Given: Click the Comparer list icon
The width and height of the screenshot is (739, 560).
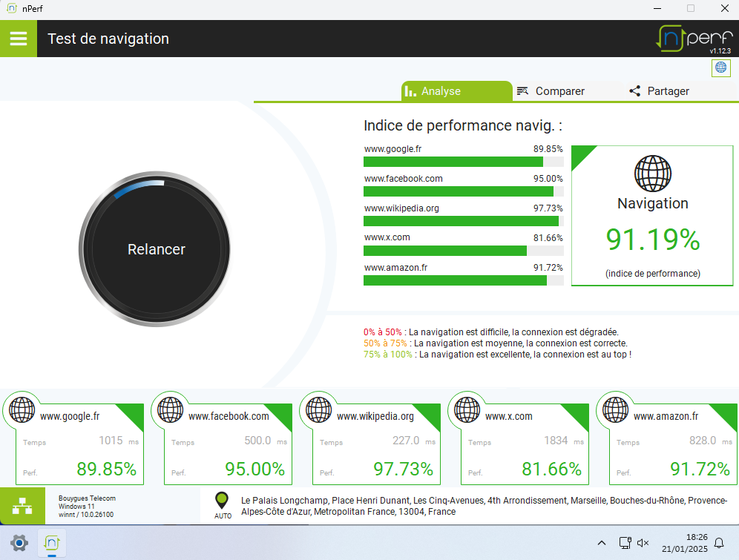Looking at the screenshot, I should [522, 91].
